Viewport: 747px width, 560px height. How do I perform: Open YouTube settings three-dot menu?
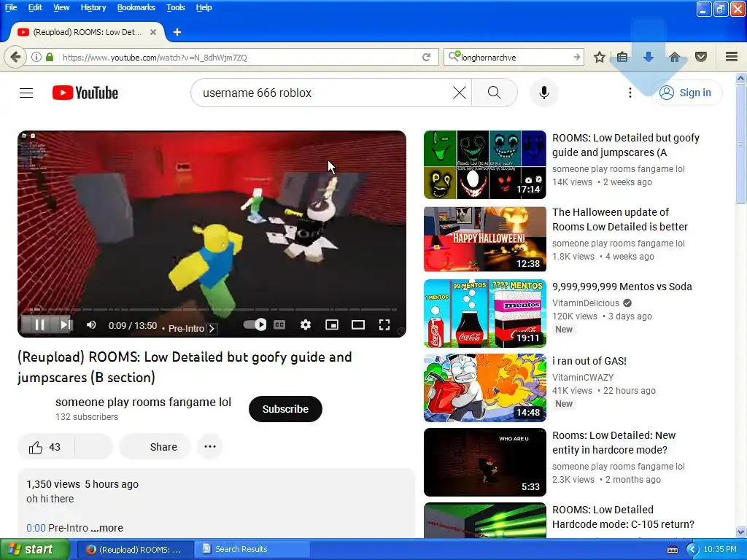[x=630, y=93]
